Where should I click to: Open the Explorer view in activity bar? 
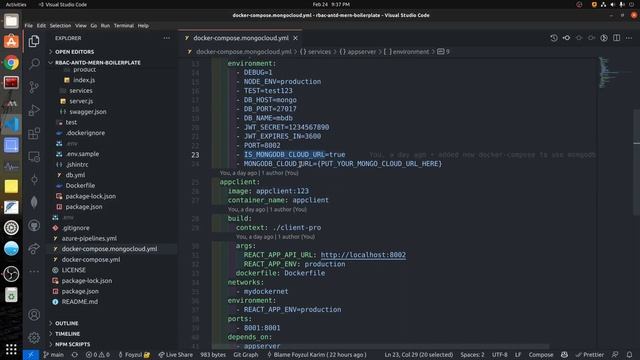(x=34, y=41)
